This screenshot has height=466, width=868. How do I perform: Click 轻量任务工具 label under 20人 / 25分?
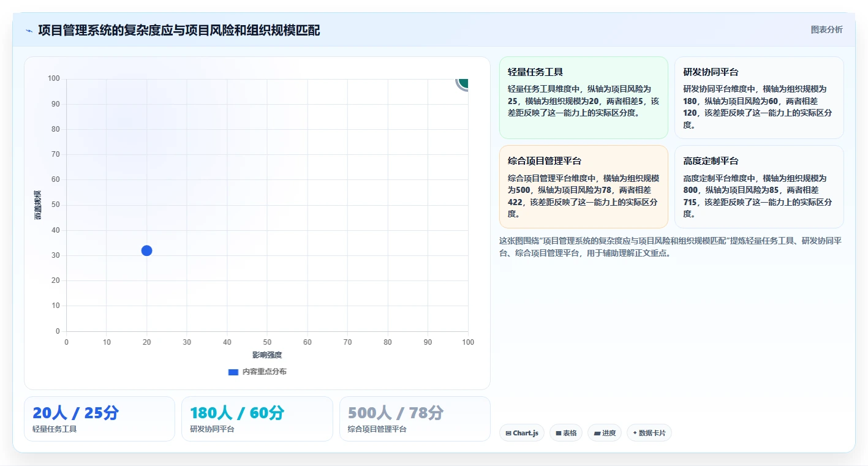click(55, 429)
